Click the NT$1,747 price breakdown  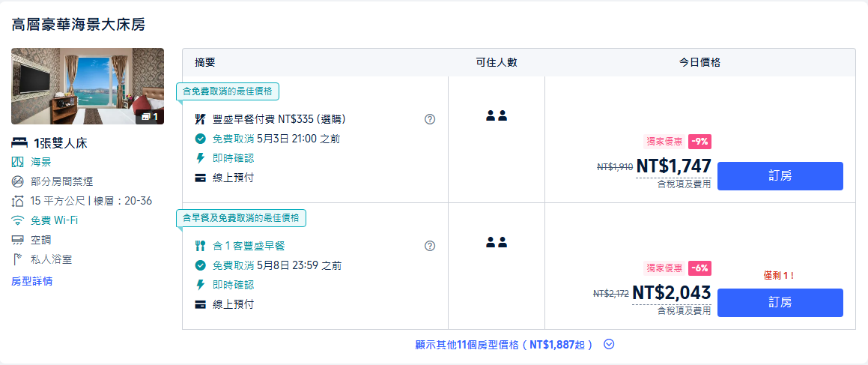pos(673,166)
